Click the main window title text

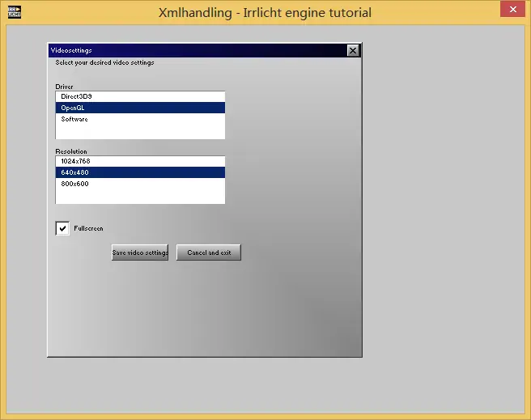265,12
